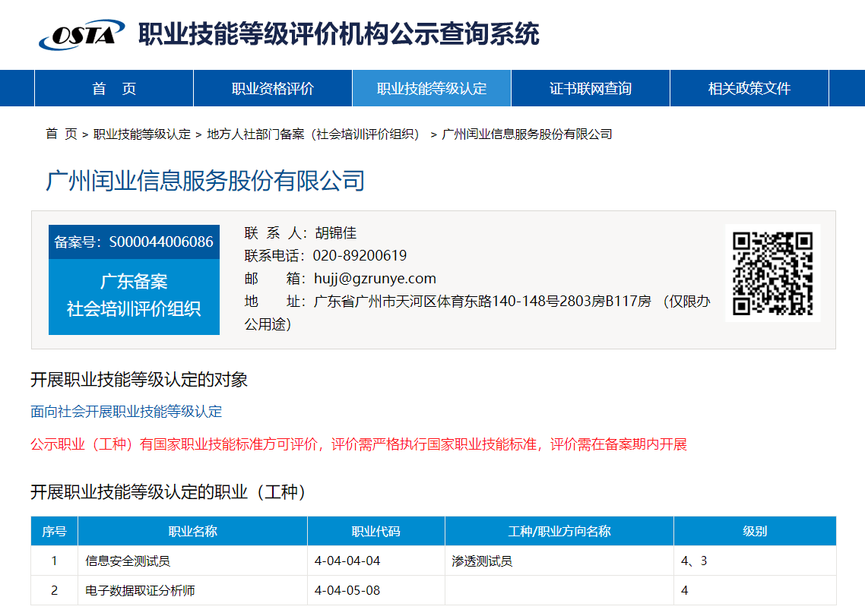This screenshot has height=616, width=865.
Task: Click the 职业技能等级认定 breadcrumb link
Action: 142,134
